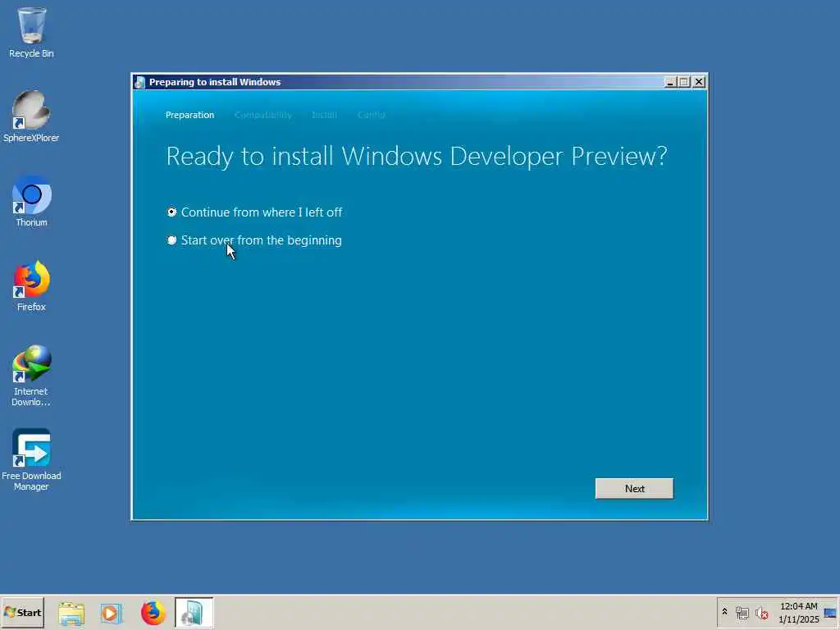Open the clock showing 12:04 AM
The height and width of the screenshot is (630, 840).
[x=798, y=612]
